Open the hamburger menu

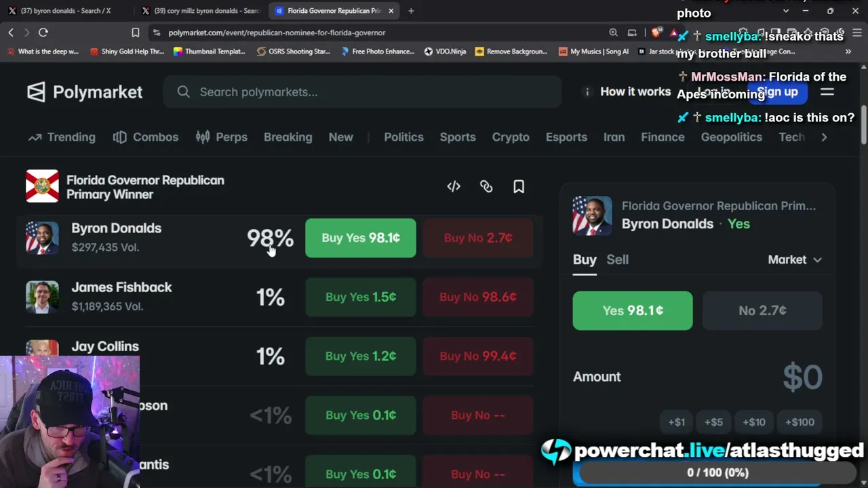pyautogui.click(x=827, y=92)
